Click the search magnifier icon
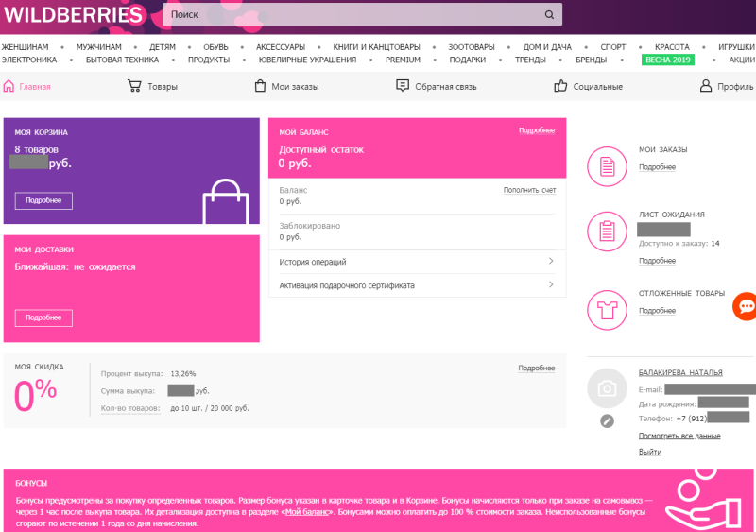The image size is (756, 532). click(549, 14)
